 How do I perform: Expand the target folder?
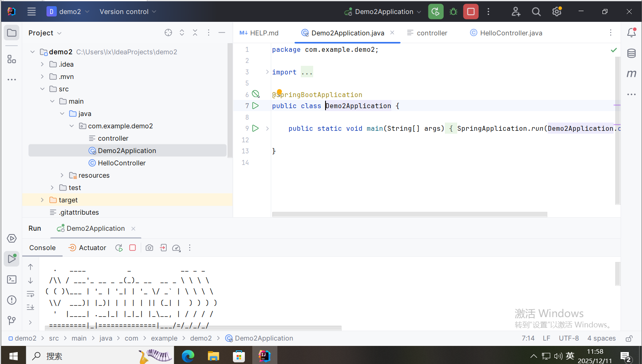(x=42, y=200)
